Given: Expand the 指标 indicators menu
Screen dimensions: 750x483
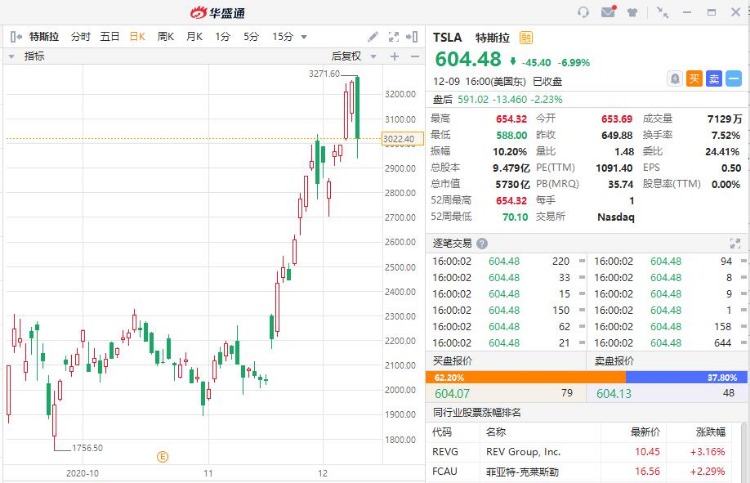Looking at the screenshot, I should coord(27,56).
